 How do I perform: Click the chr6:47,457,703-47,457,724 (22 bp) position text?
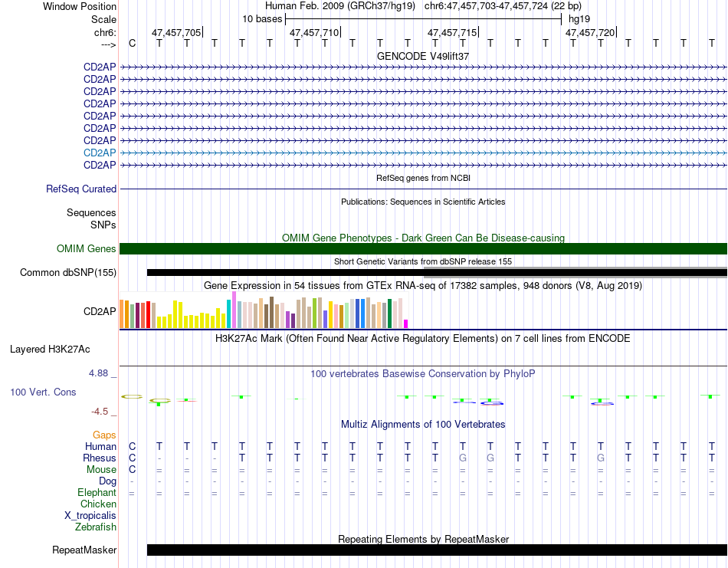pyautogui.click(x=503, y=6)
